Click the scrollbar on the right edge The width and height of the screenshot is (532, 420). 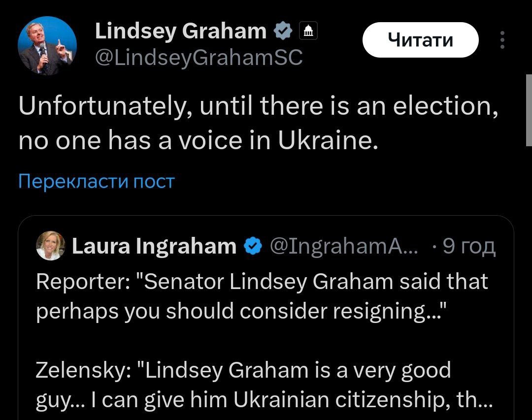coord(529,110)
